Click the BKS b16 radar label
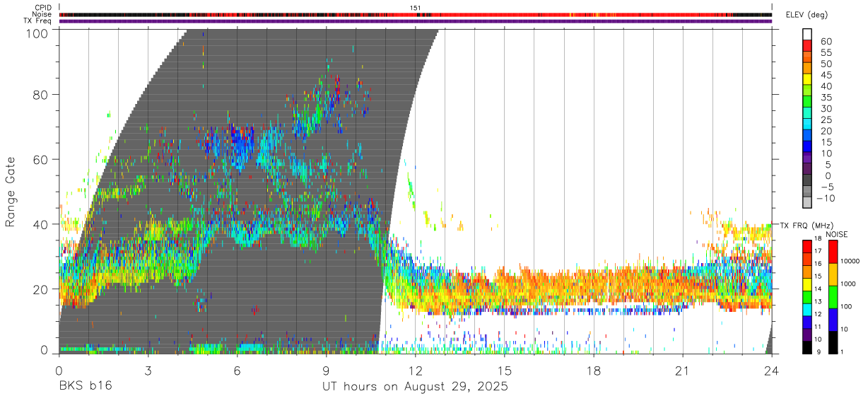The width and height of the screenshot is (868, 401). point(85,386)
